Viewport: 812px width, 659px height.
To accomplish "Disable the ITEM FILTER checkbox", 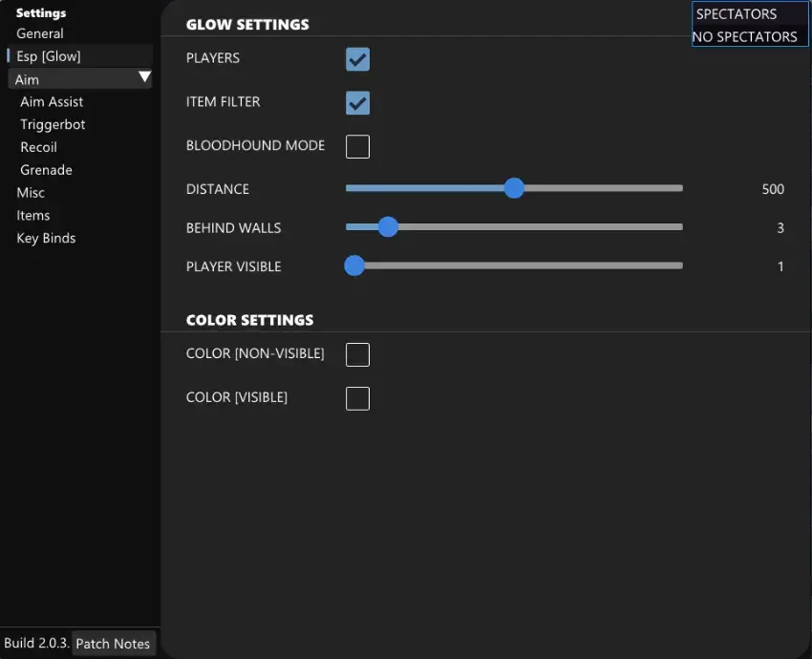I will 357,103.
